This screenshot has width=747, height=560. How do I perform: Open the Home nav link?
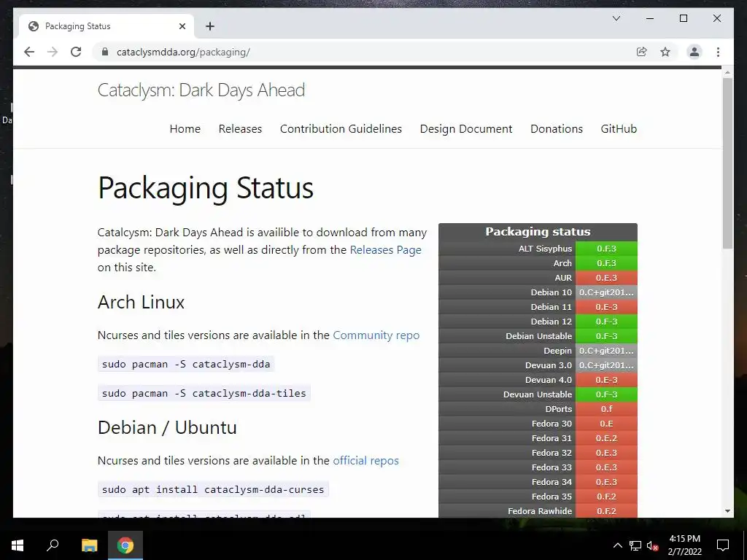(185, 129)
